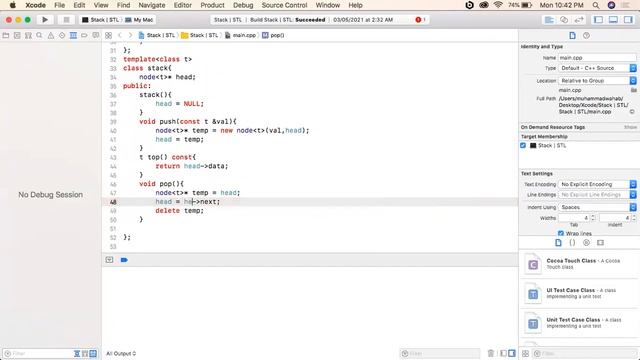The image size is (640, 360).
Task: Show the Quick Help inspector
Action: coord(586,36)
